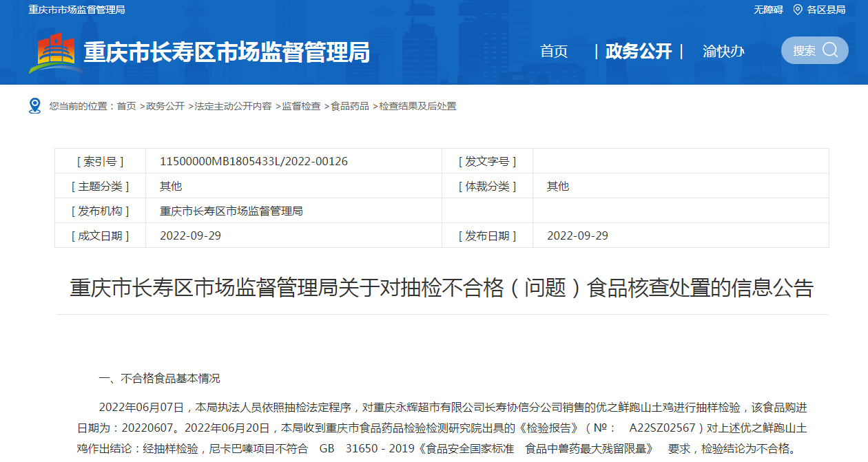Viewport: 868px width, 462px height.
Task: Click 2022-09-29 next to 成文日期
Action: pyautogui.click(x=190, y=235)
